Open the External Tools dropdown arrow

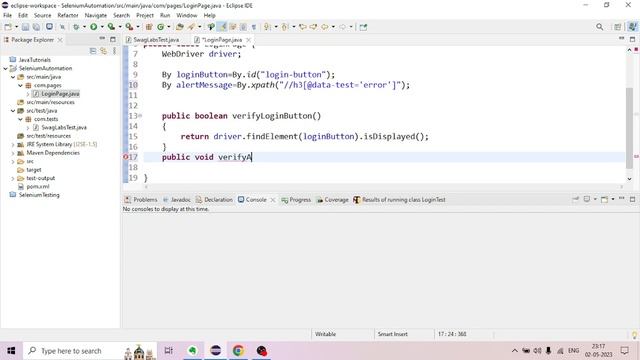[x=138, y=27]
